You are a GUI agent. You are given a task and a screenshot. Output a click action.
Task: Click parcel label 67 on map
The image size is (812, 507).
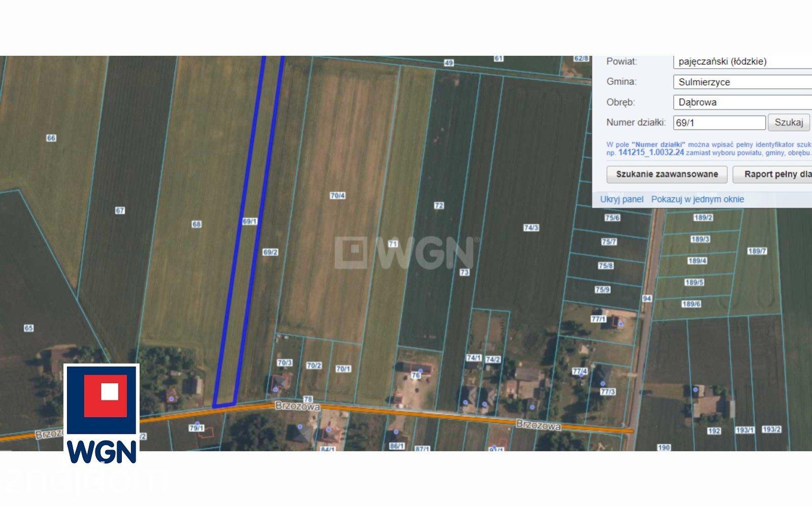[120, 210]
